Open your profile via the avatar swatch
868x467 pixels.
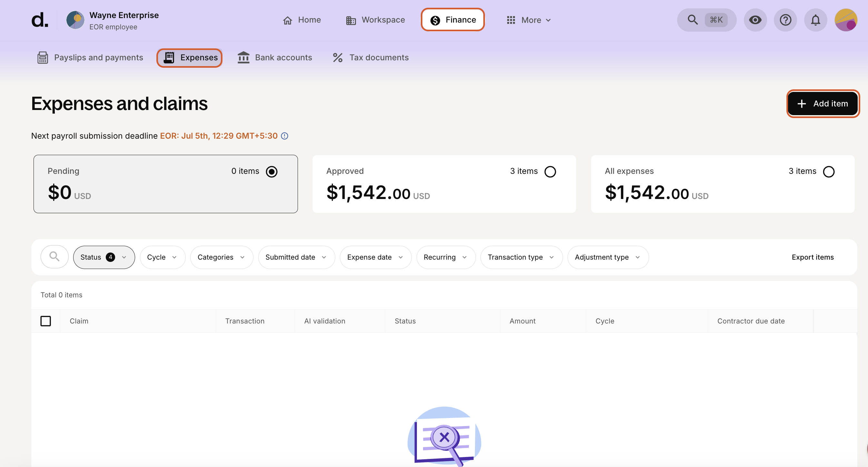tap(847, 20)
